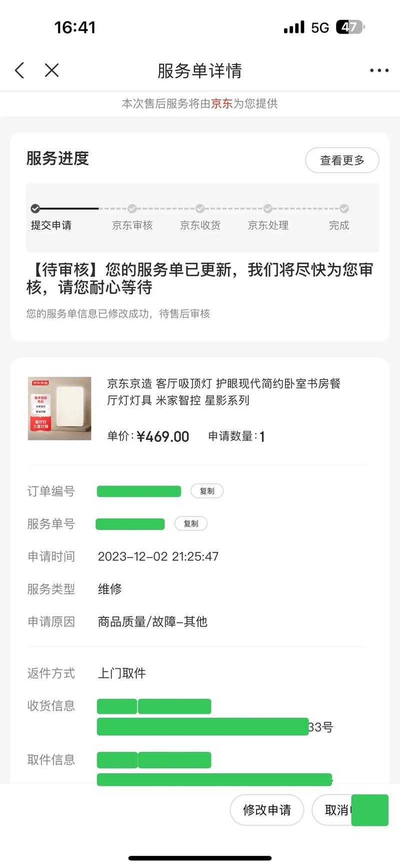The width and height of the screenshot is (400, 868).
Task: Tap the back arrow to return
Action: coord(19,70)
